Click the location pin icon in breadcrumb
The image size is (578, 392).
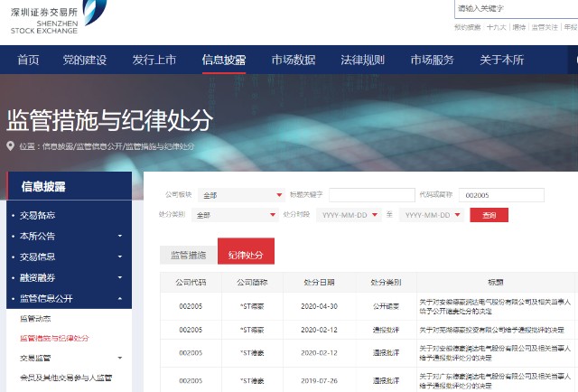click(10, 146)
